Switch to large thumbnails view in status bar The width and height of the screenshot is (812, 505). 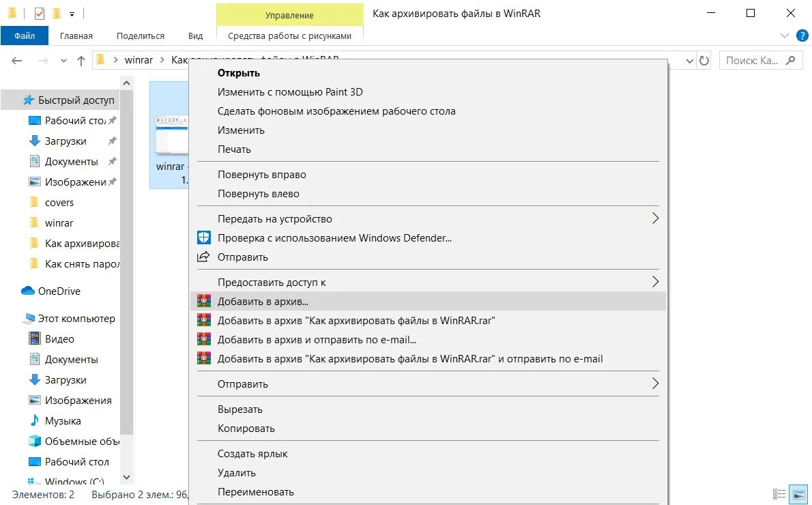[x=797, y=494]
